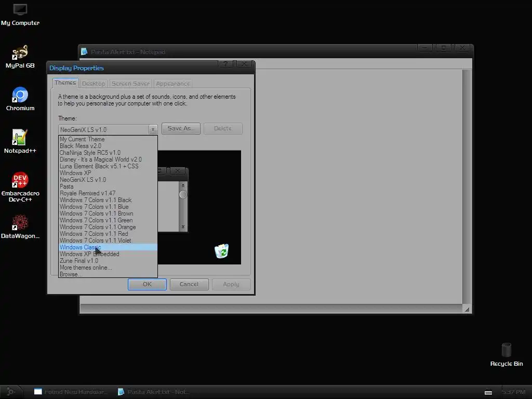Launch MyPal 68 browser shortcut
Viewport: 532px width, 399px height.
pyautogui.click(x=20, y=57)
